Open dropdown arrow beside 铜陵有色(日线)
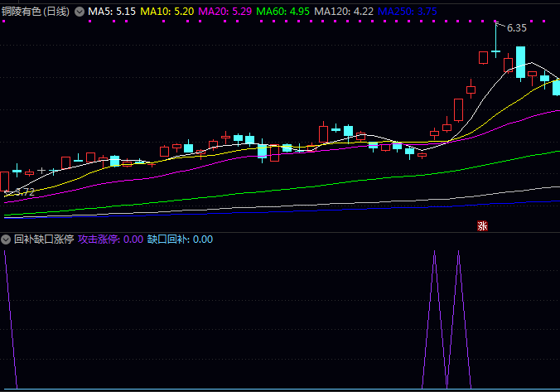This screenshot has height=392, width=560. tap(79, 12)
